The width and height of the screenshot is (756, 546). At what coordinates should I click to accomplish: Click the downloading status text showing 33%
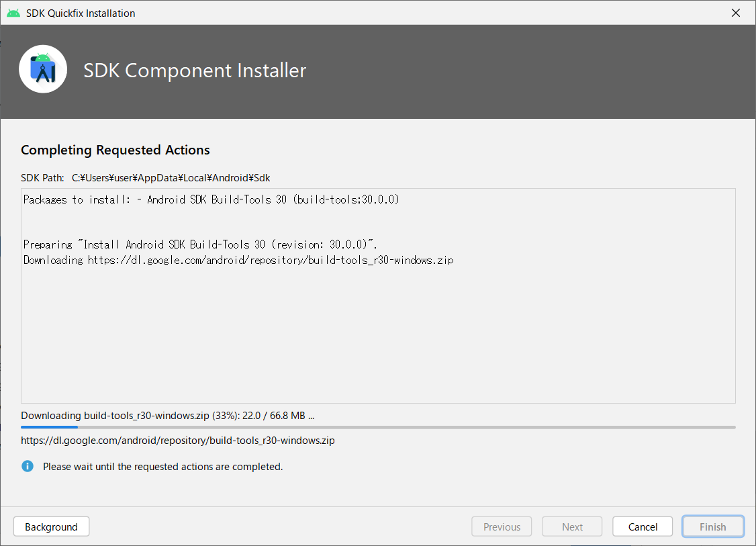pos(167,415)
